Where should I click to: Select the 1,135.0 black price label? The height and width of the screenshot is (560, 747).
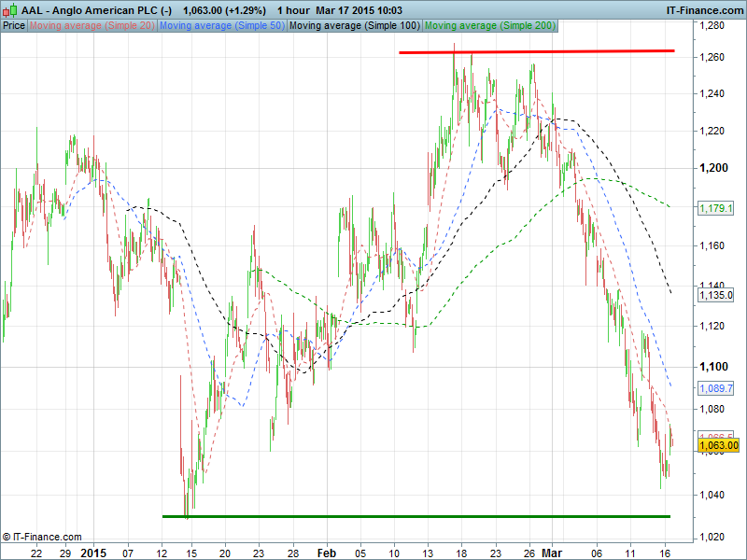point(716,295)
